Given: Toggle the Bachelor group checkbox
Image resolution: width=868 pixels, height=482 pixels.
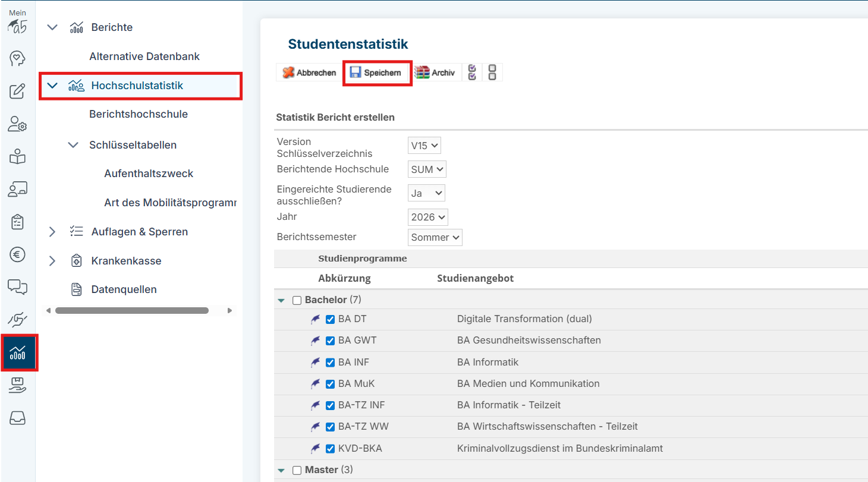Looking at the screenshot, I should tap(297, 301).
